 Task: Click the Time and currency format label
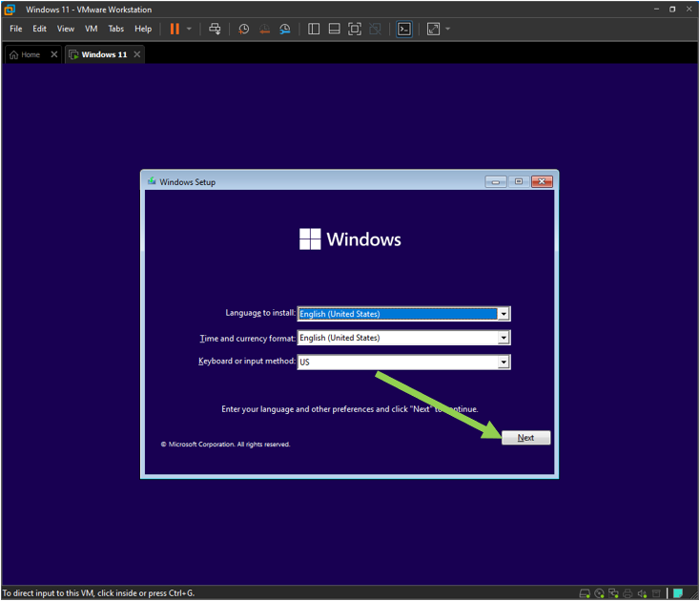(x=247, y=339)
